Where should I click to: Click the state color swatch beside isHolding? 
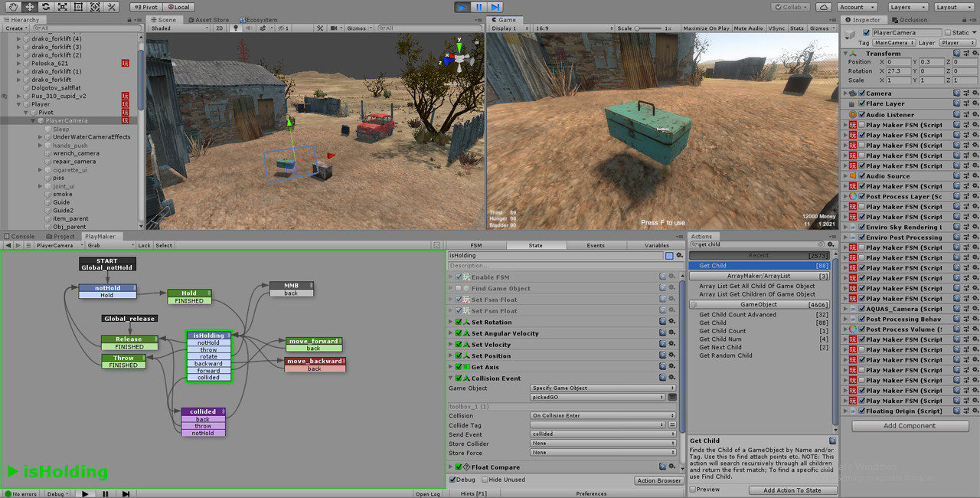tap(668, 255)
